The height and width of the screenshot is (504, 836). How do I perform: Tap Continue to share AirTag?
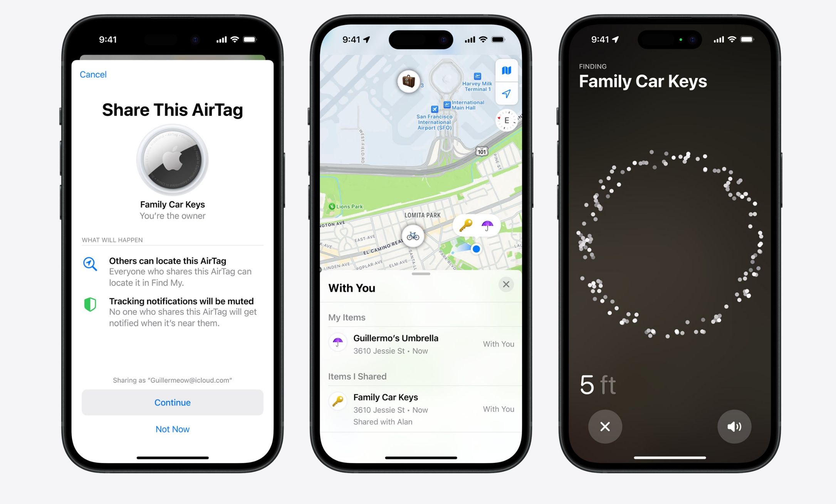(172, 402)
